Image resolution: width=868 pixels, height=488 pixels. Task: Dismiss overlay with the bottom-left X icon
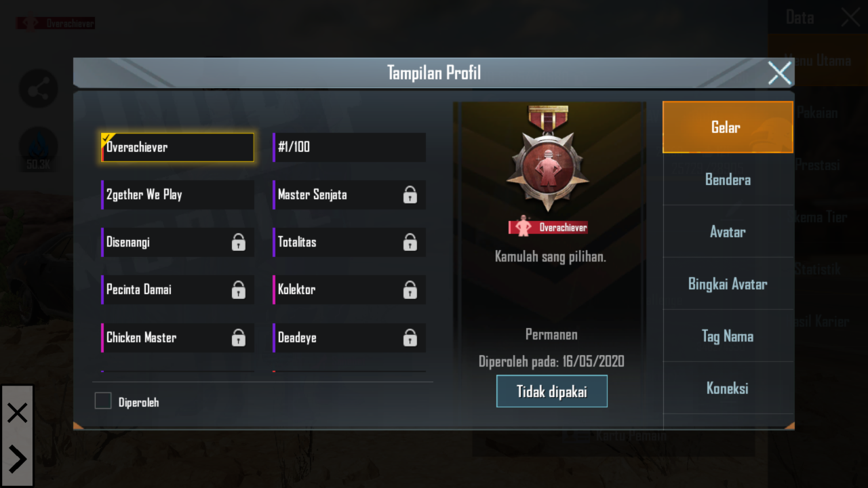coord(17,412)
